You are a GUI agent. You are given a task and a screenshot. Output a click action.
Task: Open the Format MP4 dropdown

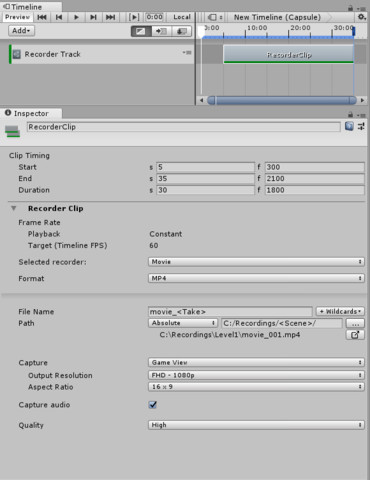point(256,278)
